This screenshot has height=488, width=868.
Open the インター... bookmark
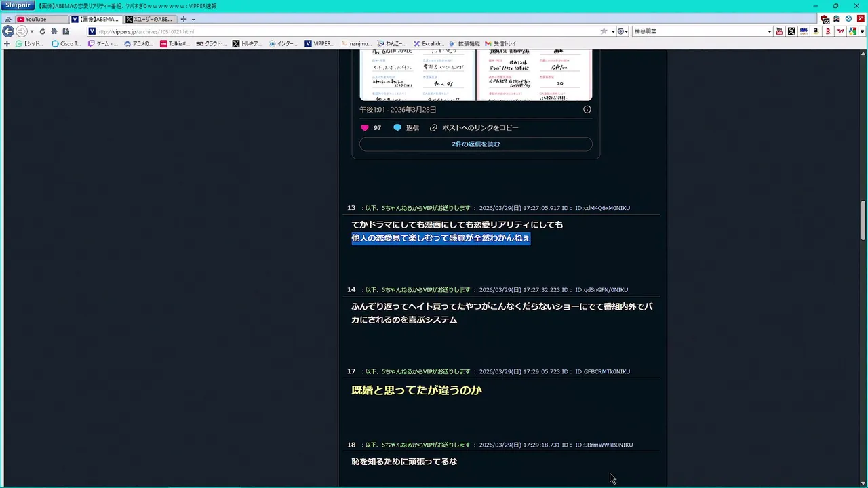click(x=283, y=43)
